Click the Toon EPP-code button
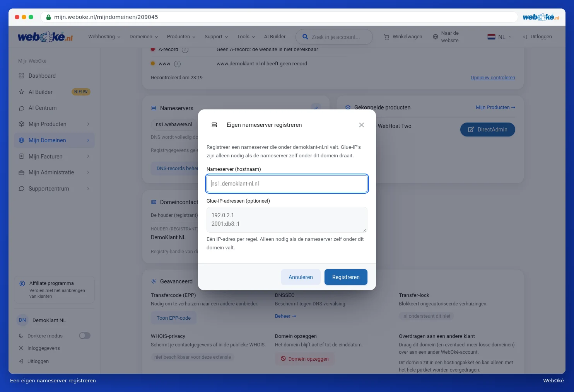This screenshot has width=574, height=392. tap(174, 318)
